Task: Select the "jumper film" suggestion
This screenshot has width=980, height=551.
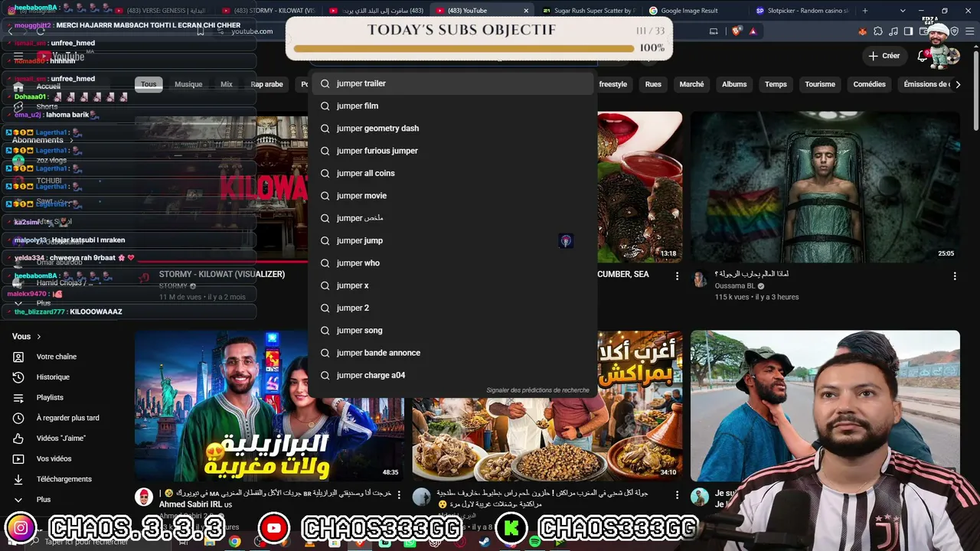Action: [452, 106]
